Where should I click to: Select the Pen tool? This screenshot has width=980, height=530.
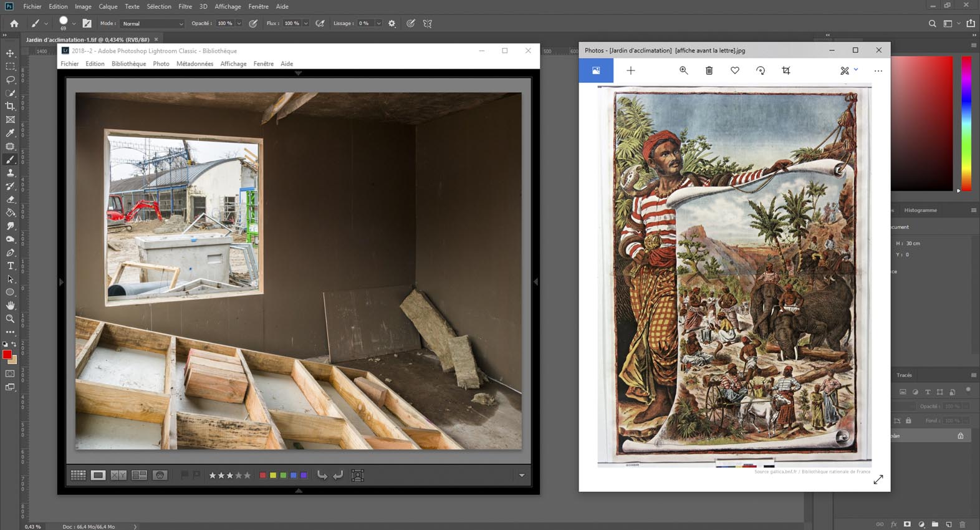pyautogui.click(x=10, y=253)
